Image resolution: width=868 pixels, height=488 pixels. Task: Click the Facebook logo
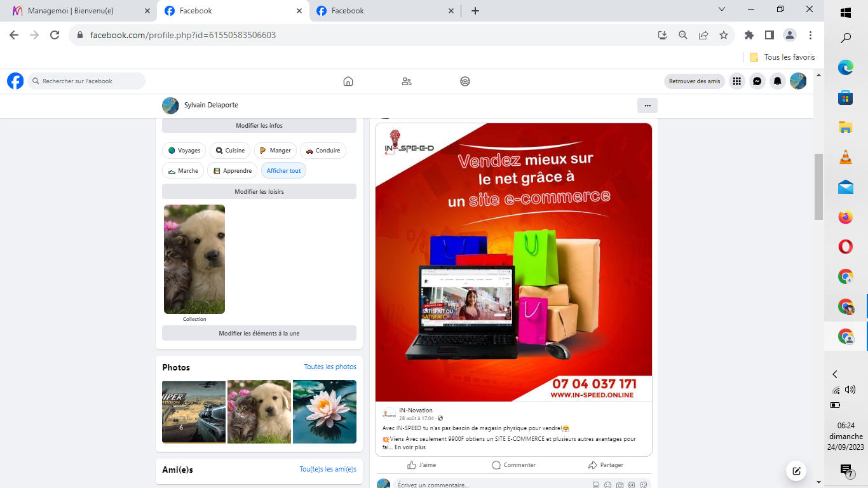[15, 81]
